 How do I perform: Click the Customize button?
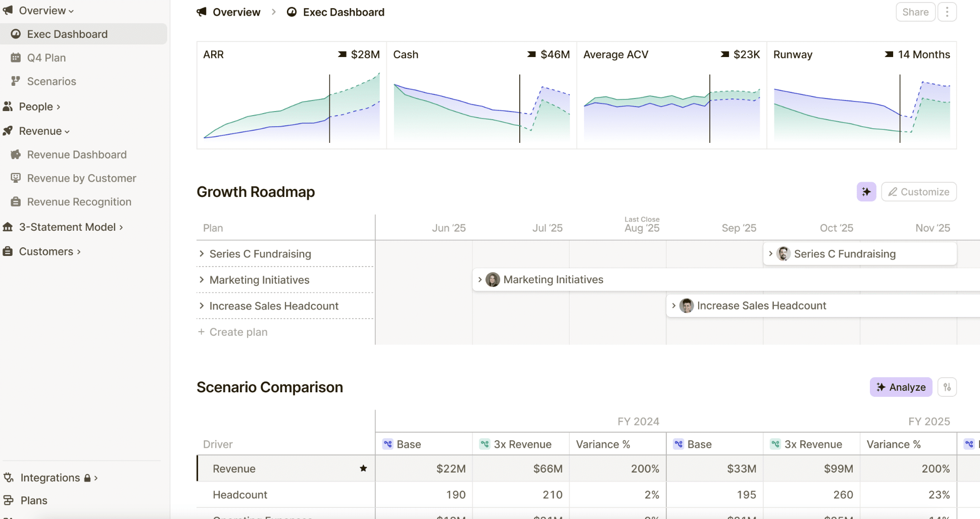(x=919, y=192)
